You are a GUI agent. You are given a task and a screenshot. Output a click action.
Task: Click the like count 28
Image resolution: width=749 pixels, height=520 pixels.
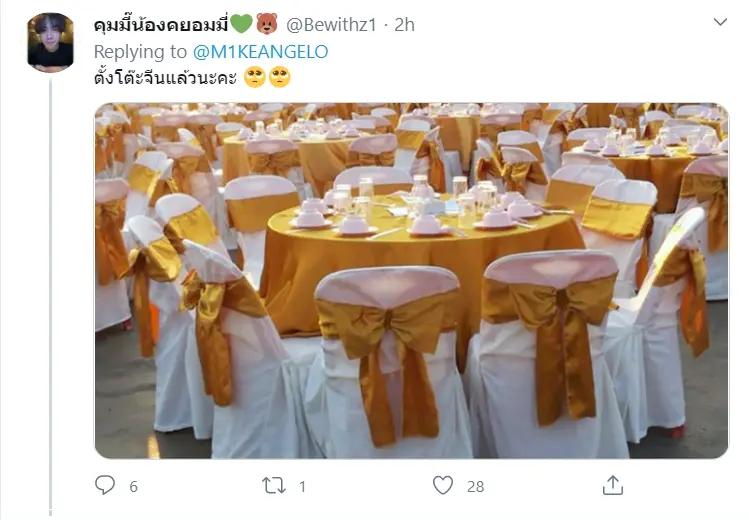(475, 487)
